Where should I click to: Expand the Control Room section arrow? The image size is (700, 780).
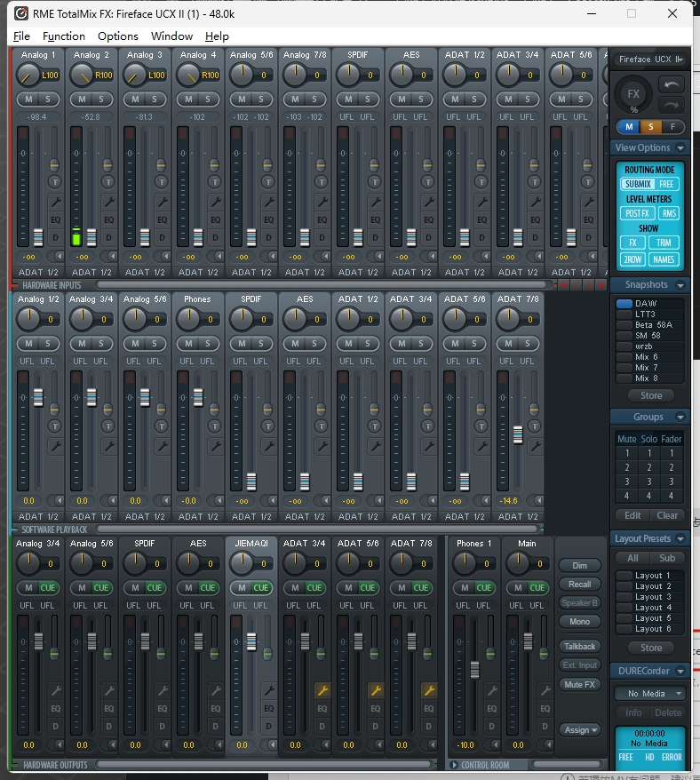[454, 765]
